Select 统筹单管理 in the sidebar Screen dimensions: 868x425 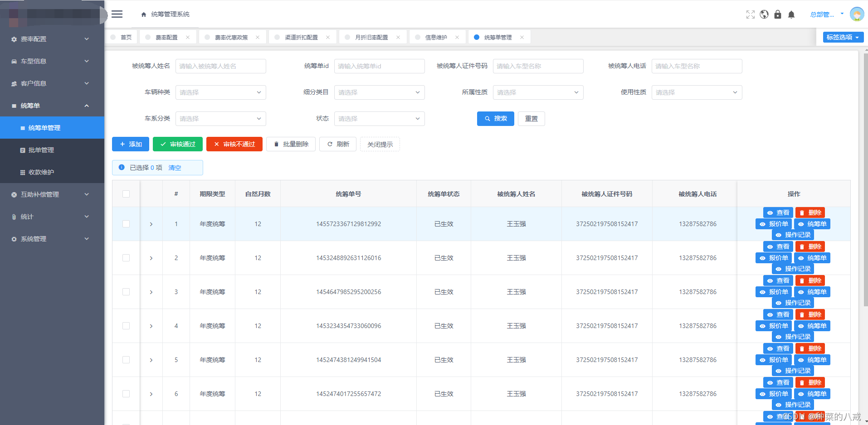click(x=52, y=128)
